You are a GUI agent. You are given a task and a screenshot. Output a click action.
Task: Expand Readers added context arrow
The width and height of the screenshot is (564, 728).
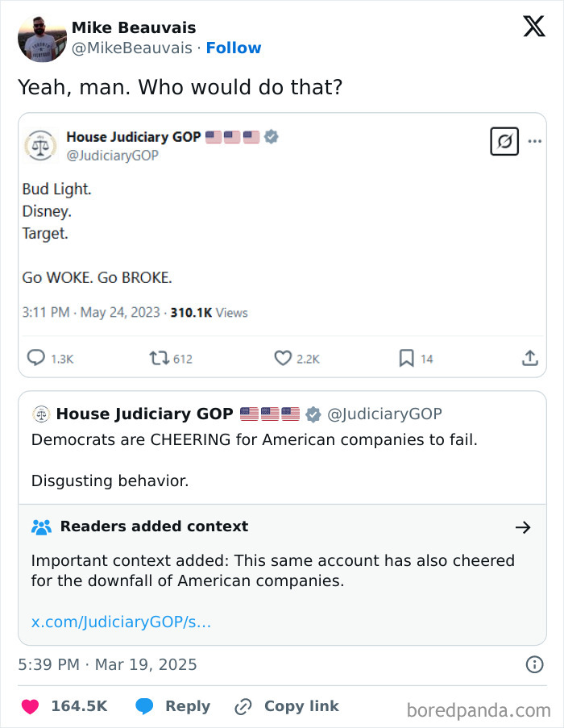click(x=523, y=527)
